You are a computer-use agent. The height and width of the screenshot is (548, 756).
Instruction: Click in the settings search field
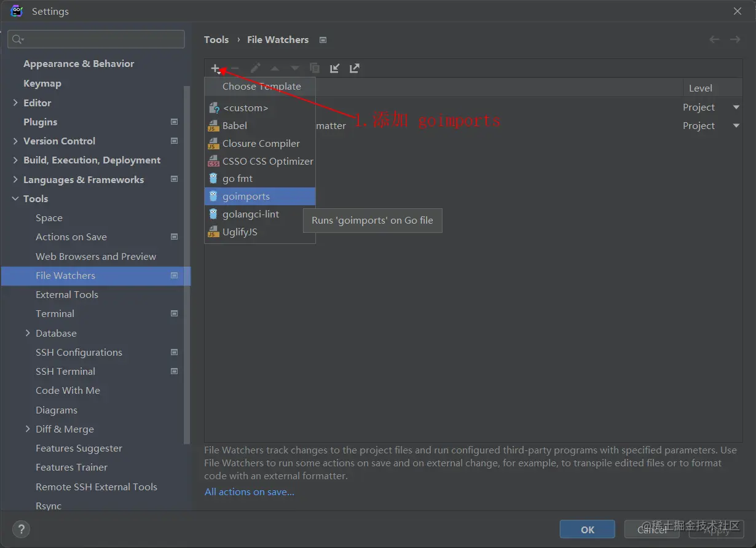point(96,39)
